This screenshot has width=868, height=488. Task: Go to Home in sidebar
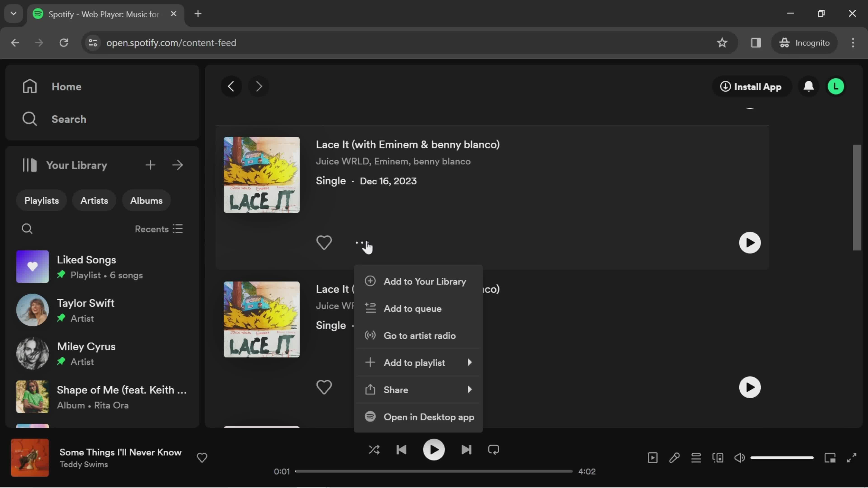coord(52,87)
